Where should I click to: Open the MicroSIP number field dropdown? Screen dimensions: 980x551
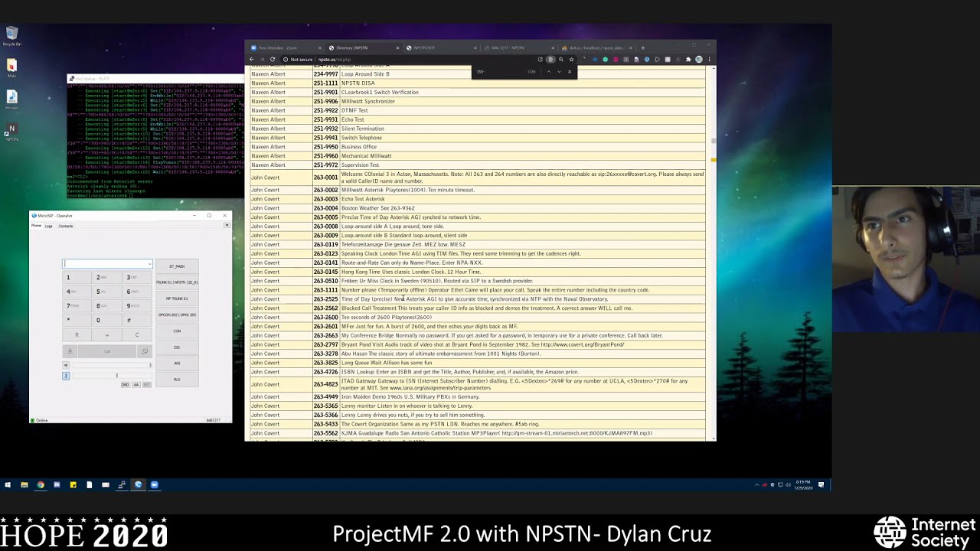coord(150,264)
